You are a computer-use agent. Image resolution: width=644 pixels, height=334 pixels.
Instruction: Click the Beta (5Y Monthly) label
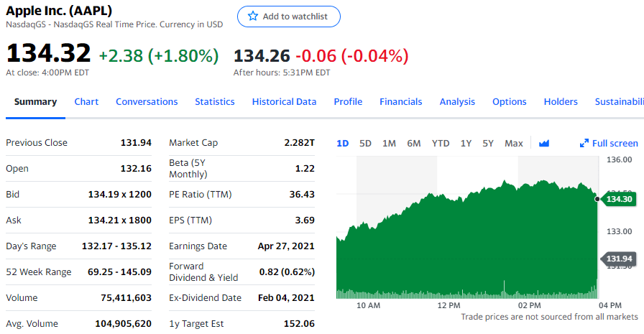coord(188,169)
